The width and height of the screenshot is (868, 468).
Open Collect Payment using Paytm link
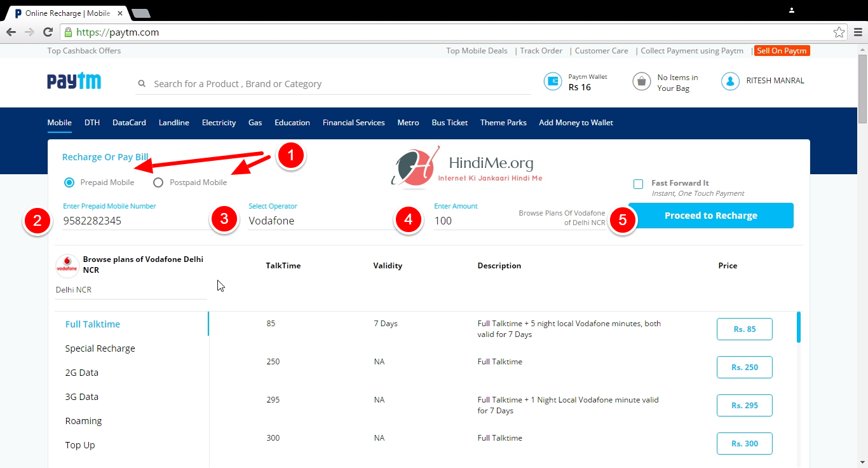coord(692,51)
